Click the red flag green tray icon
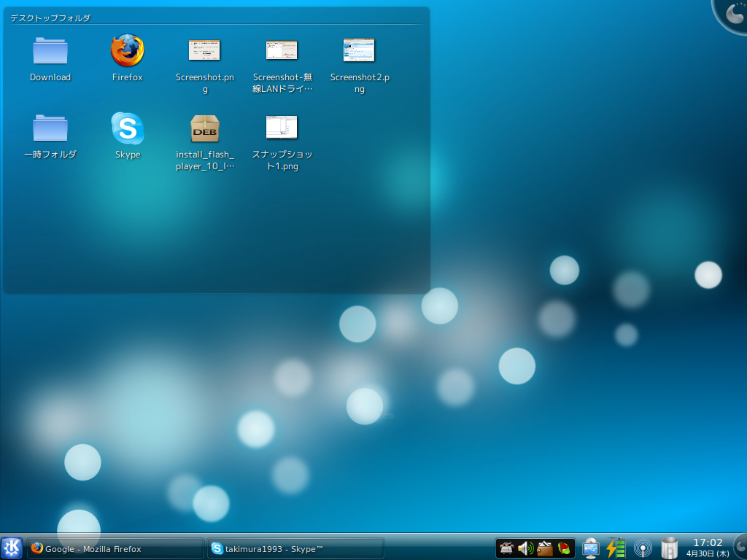The height and width of the screenshot is (560, 747). (x=564, y=548)
